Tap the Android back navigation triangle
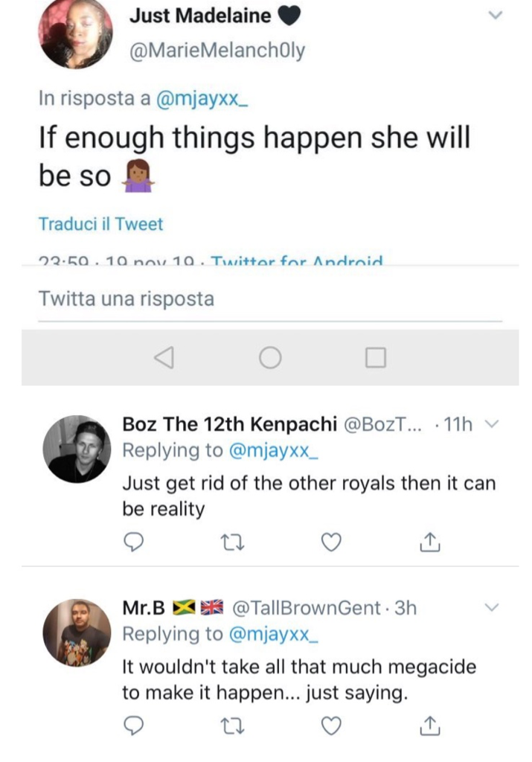This screenshot has width=532, height=762. pos(164,358)
